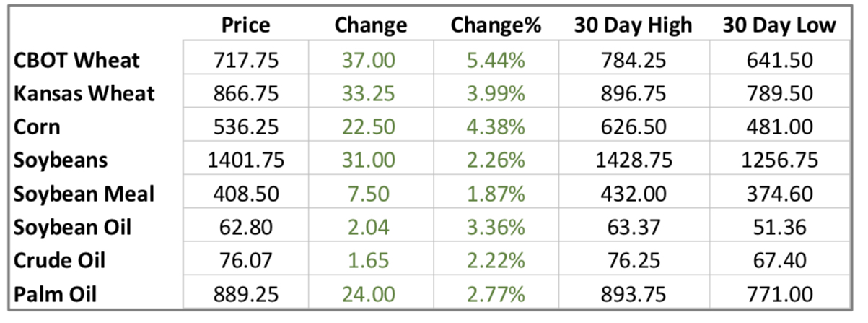Select Corn change value 22.50
Screen dimensions: 868x323
[x=370, y=126]
